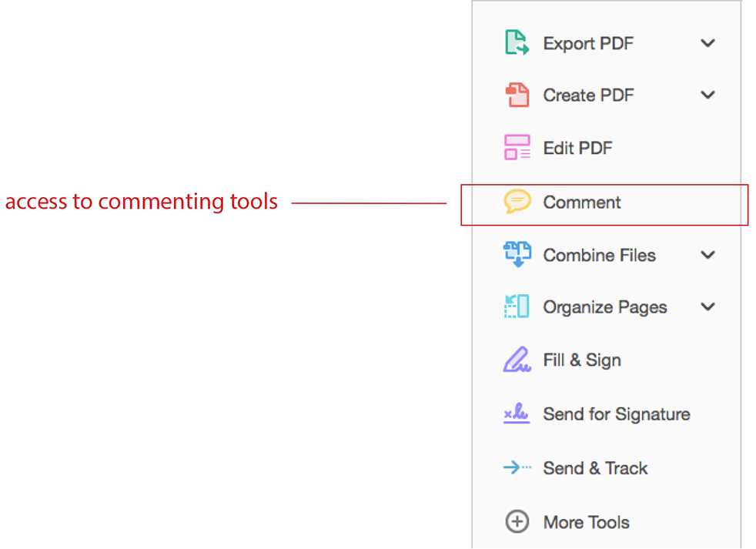Click the Send for Signature icon

tap(517, 413)
